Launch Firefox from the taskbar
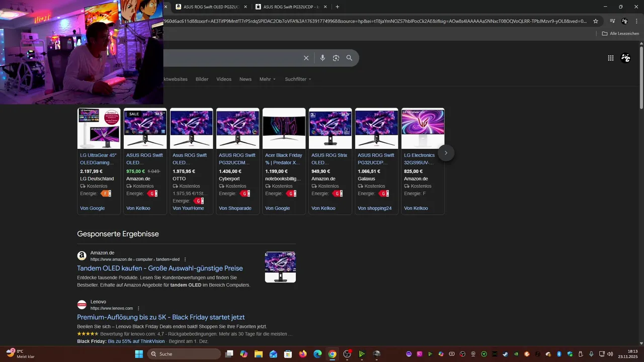This screenshot has height=362, width=644. (x=303, y=354)
